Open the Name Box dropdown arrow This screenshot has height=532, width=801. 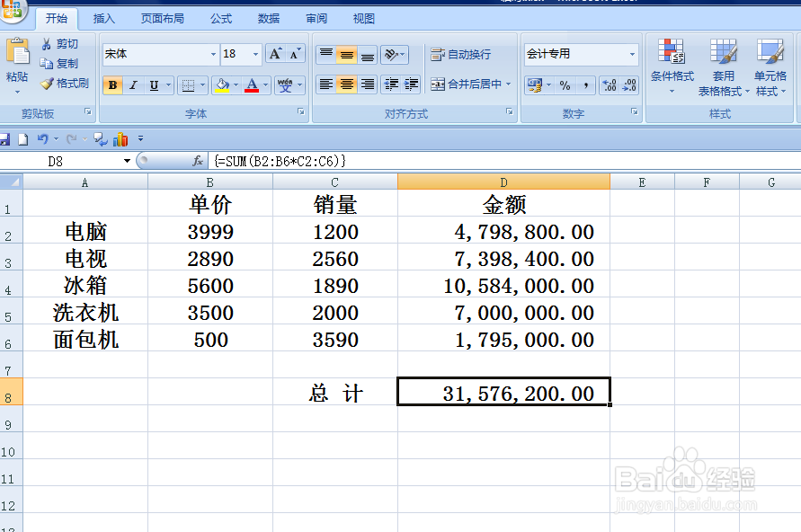pyautogui.click(x=127, y=162)
